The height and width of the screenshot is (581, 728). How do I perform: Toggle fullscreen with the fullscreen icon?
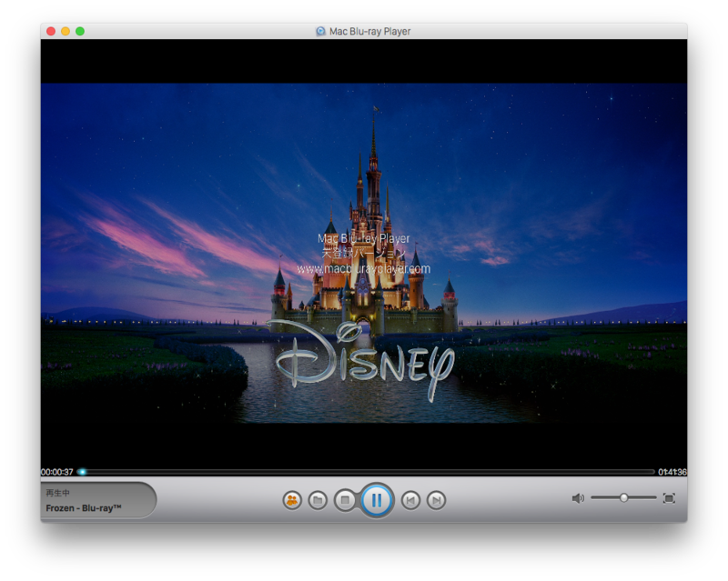coord(669,498)
